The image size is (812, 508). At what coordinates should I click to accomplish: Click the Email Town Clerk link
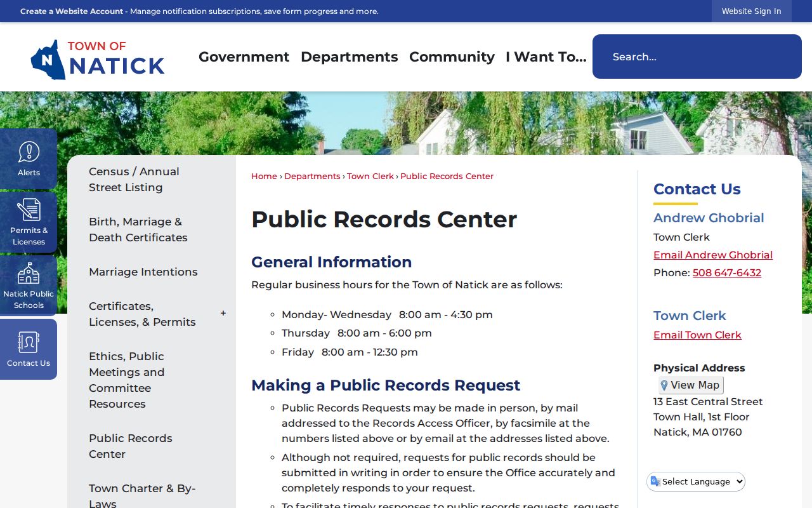point(697,335)
